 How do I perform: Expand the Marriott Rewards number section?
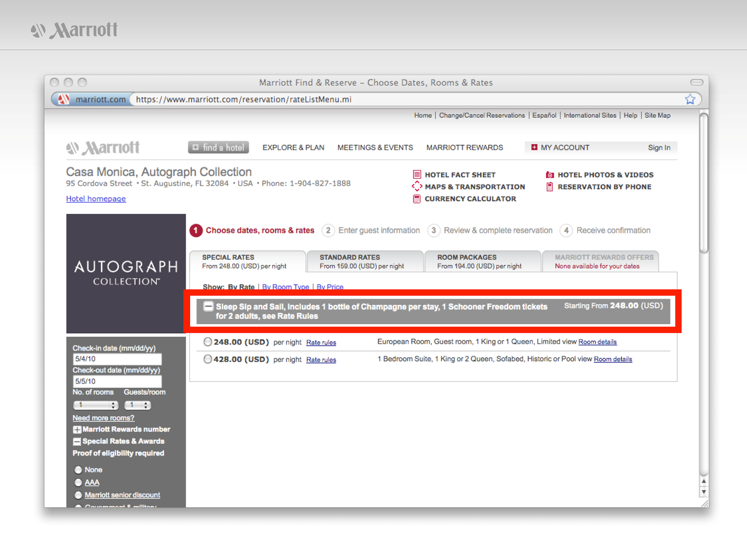click(x=77, y=430)
